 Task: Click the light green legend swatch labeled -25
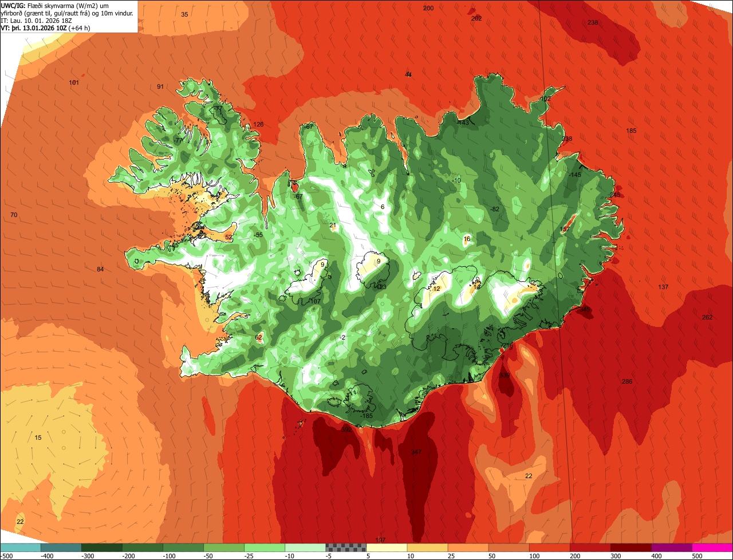(x=265, y=547)
